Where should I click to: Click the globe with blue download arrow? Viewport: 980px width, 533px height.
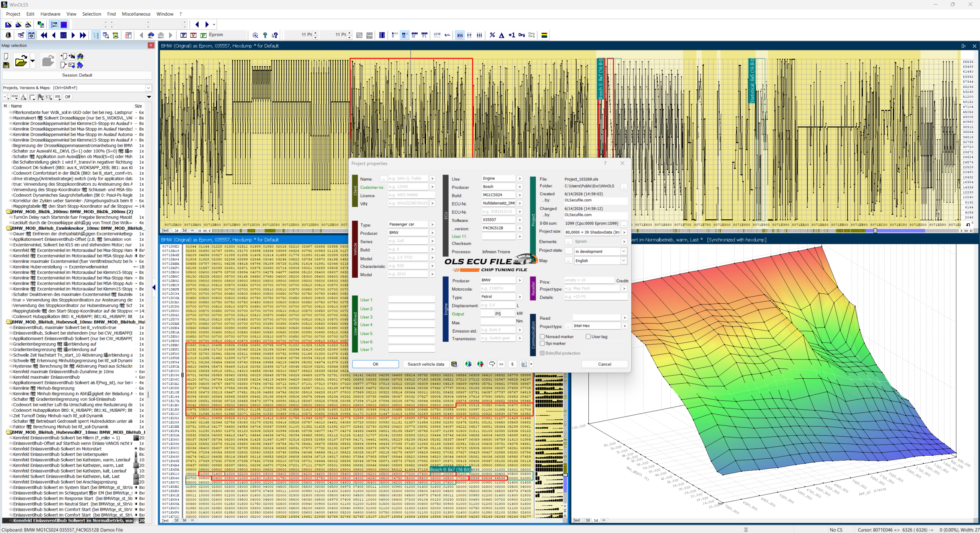(x=468, y=364)
